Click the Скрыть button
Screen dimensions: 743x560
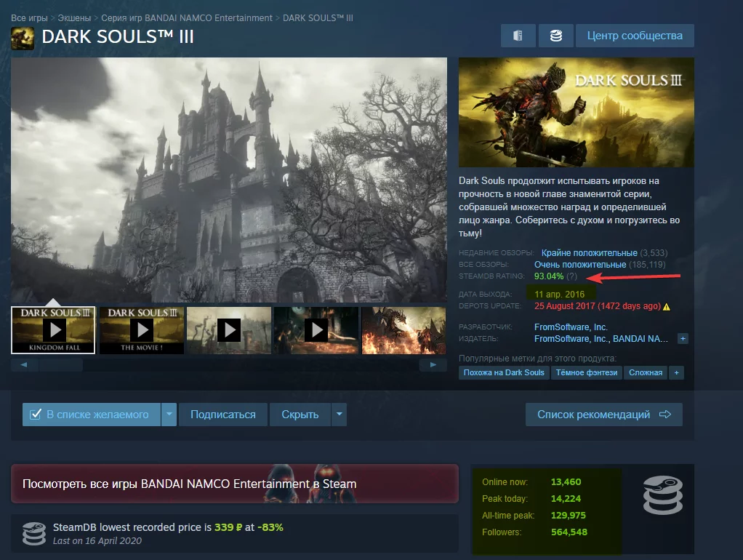[300, 415]
